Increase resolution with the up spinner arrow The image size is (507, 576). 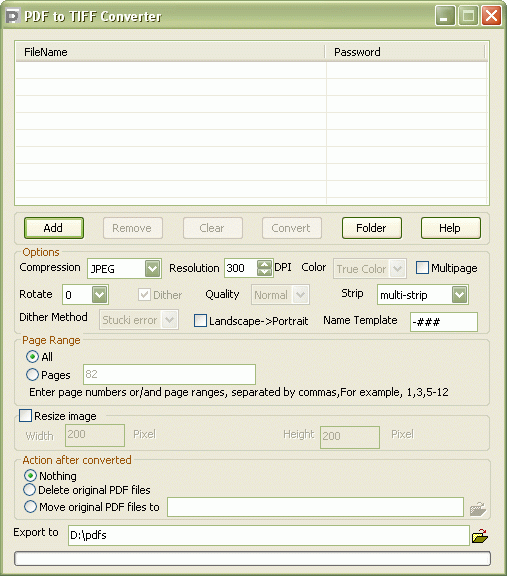click(264, 264)
